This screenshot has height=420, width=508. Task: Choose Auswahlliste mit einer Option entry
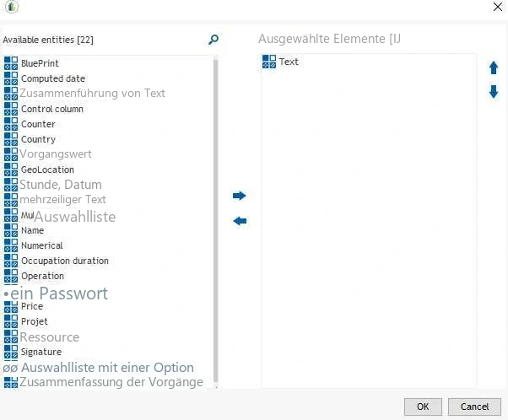[107, 368]
